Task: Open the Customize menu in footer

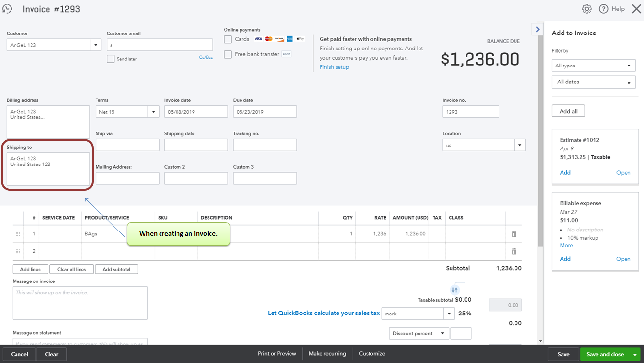Action: [372, 354]
